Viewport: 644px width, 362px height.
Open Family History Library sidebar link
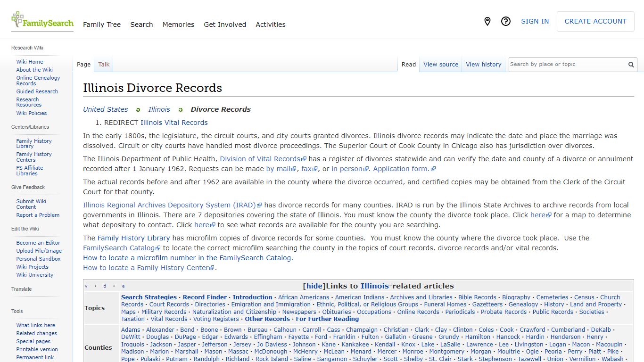[x=34, y=144]
